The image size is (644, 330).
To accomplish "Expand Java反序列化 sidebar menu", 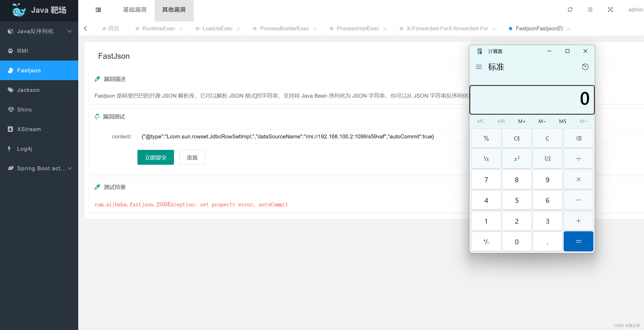I will (39, 31).
